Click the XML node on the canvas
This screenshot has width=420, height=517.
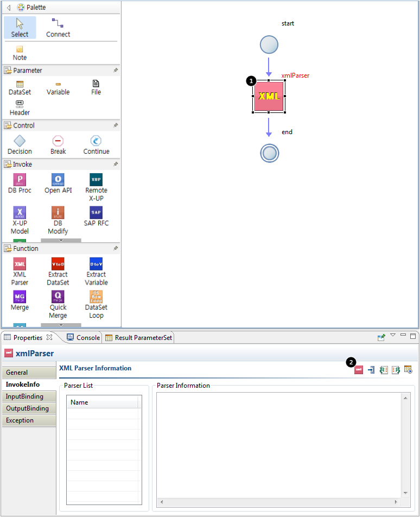269,96
